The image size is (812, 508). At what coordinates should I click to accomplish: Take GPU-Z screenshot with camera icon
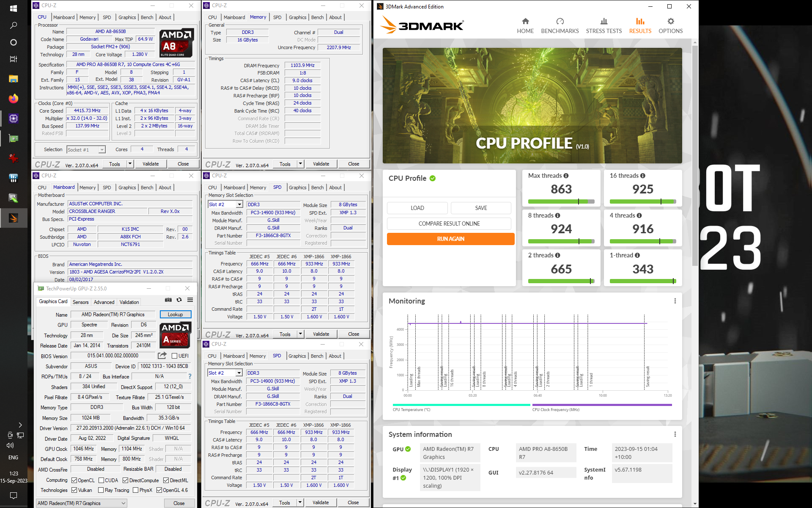pos(168,300)
